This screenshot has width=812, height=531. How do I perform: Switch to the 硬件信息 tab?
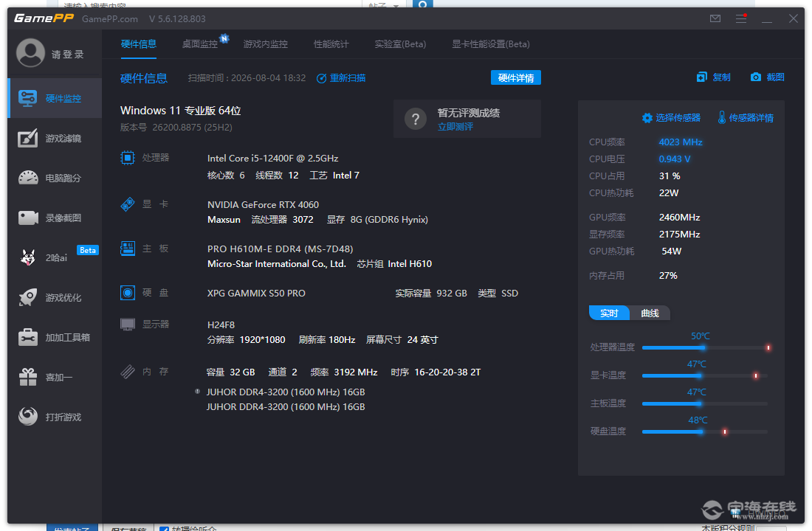click(x=138, y=44)
